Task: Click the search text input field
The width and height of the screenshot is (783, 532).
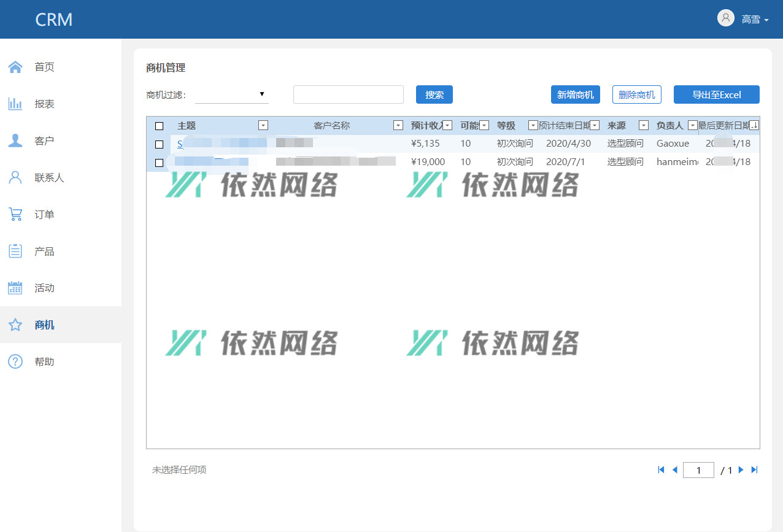Action: click(x=348, y=94)
